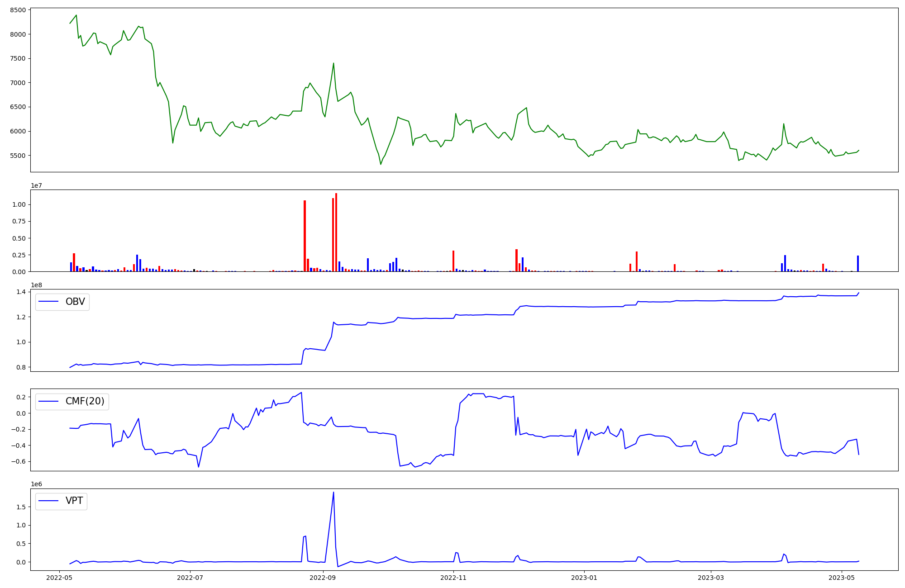Click the OBV legend label

coord(75,302)
